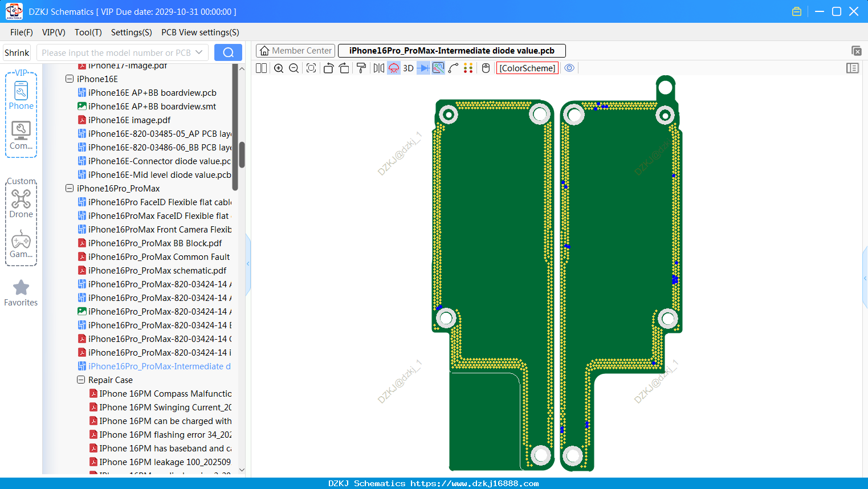Viewport: 868px width, 489px height.
Task: Open the Settings(S) menu
Action: coord(132,32)
